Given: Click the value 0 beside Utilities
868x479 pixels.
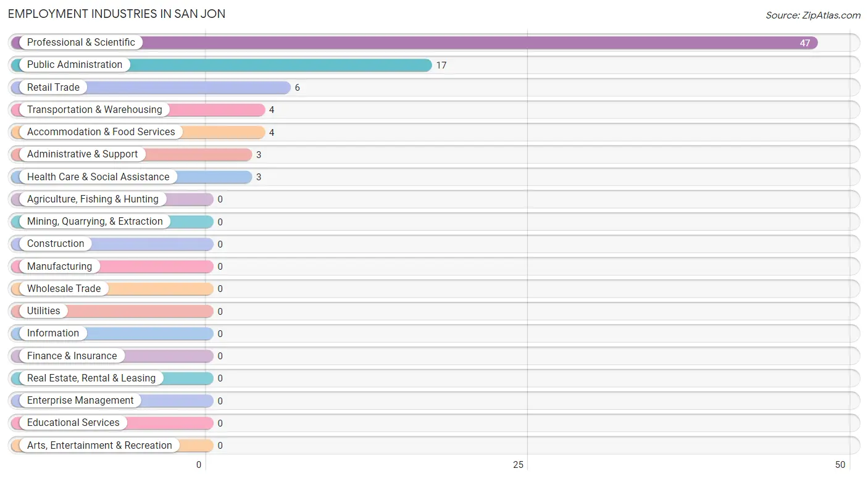Looking at the screenshot, I should point(220,312).
